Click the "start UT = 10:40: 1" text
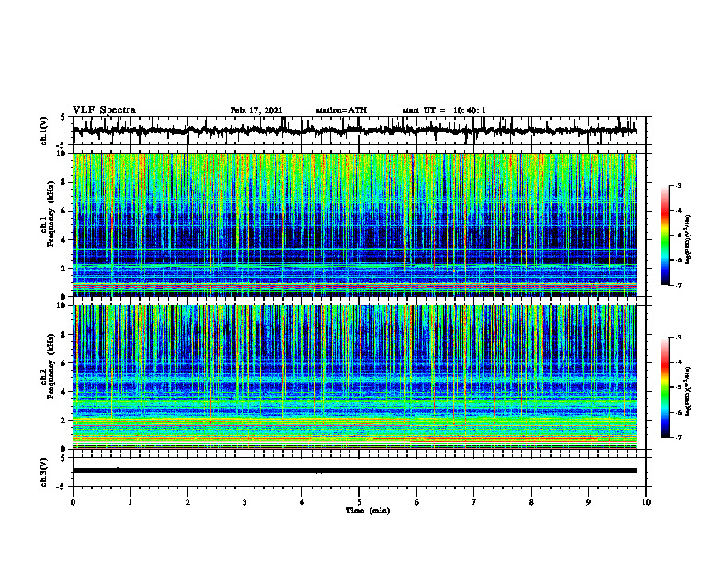Image resolution: width=728 pixels, height=563 pixels. click(444, 110)
